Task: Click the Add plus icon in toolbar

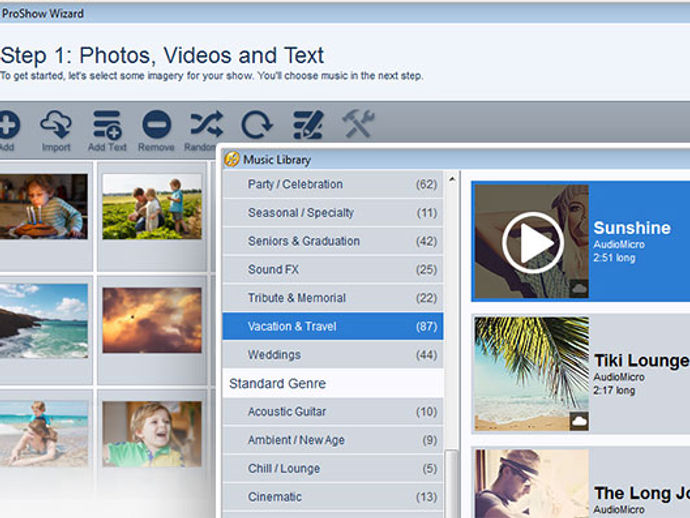Action: 9,125
